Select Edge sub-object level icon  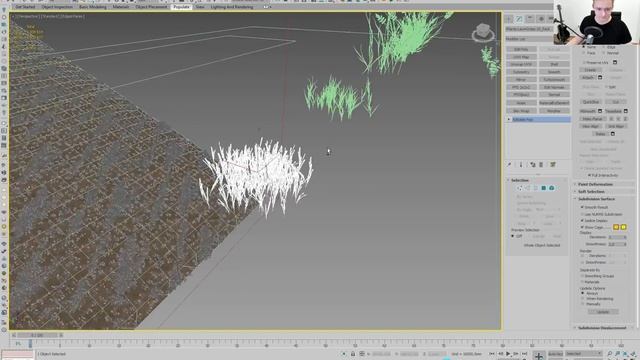pos(527,188)
